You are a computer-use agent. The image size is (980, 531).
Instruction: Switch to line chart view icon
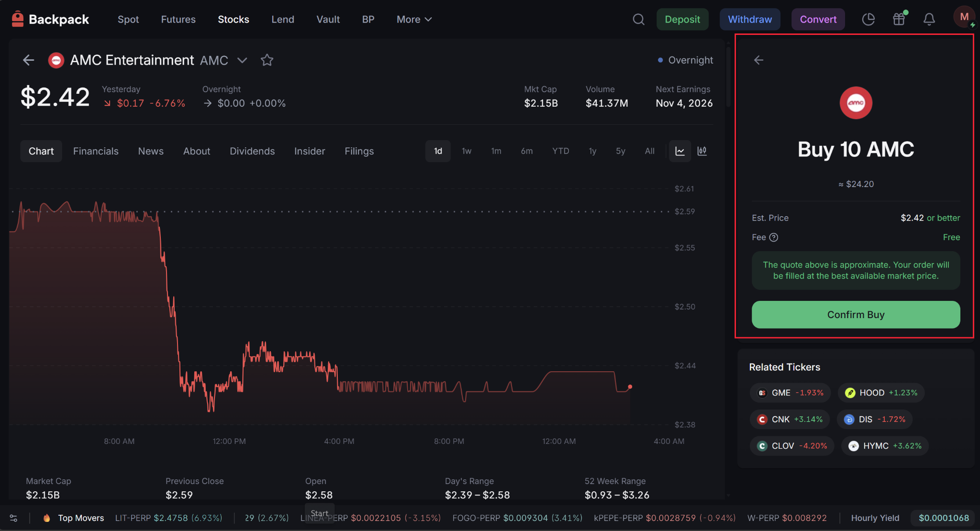click(x=680, y=151)
